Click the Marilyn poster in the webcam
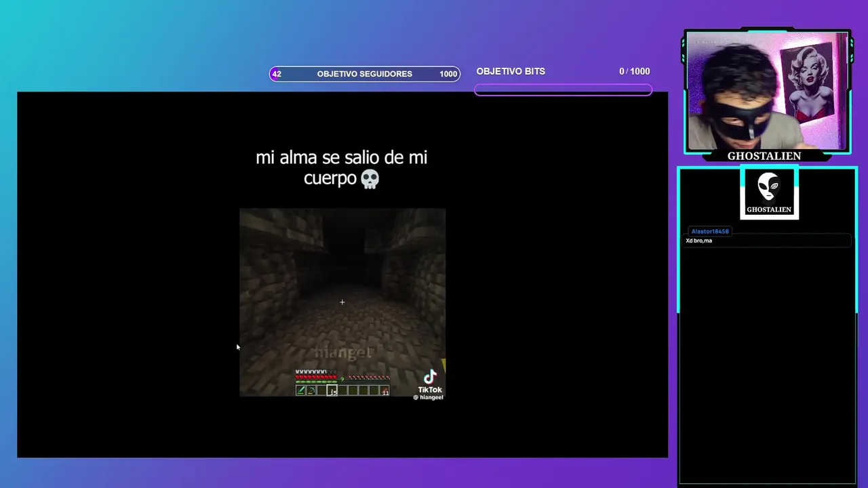 point(808,83)
